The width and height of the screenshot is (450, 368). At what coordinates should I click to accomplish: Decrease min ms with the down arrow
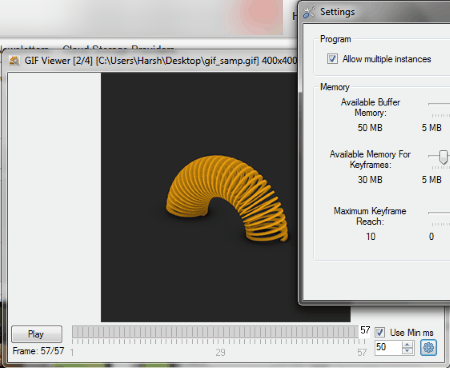pos(407,351)
